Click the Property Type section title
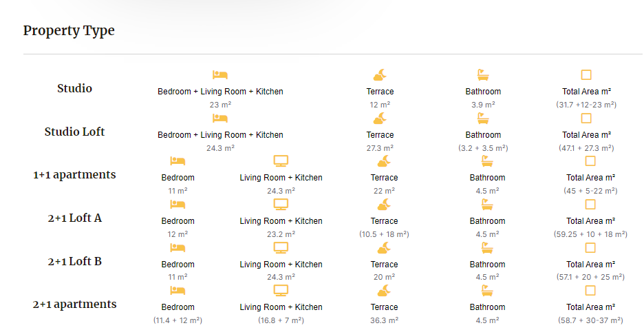This screenshot has height=330, width=644. click(x=69, y=31)
